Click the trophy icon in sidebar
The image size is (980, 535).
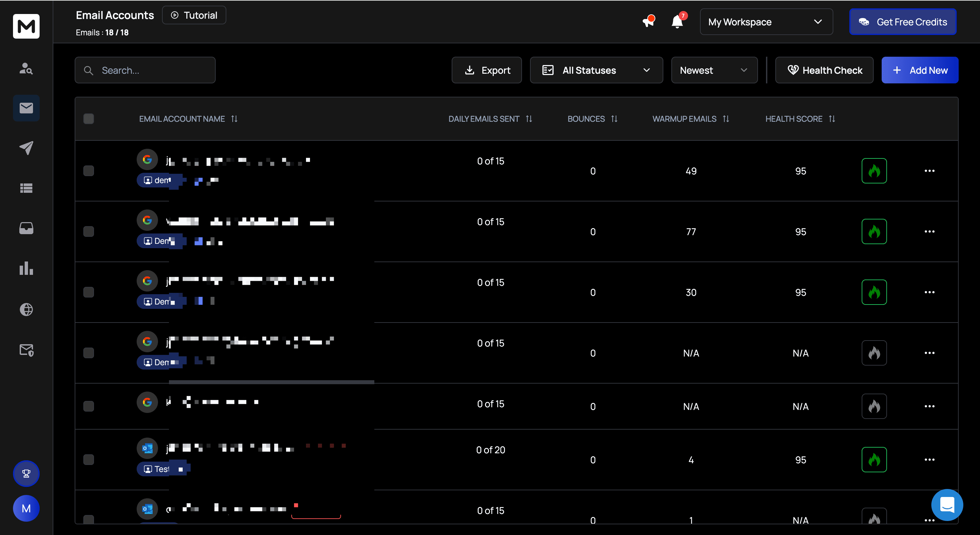pyautogui.click(x=26, y=473)
